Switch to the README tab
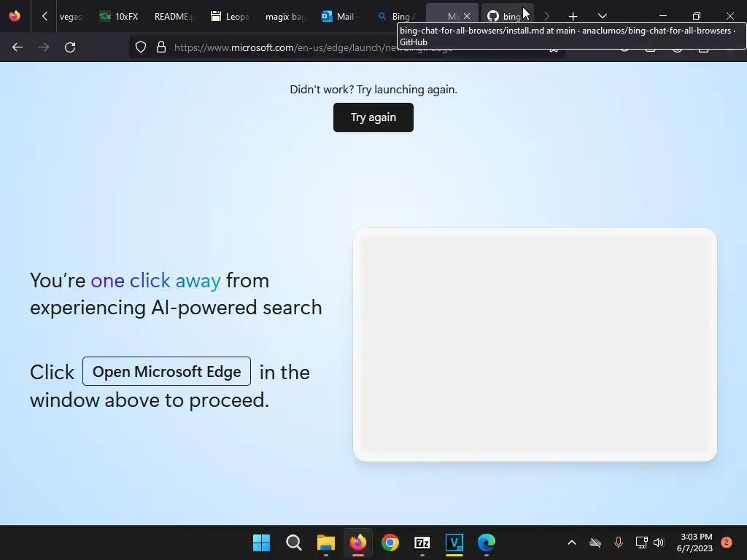This screenshot has height=560, width=747. tap(174, 16)
